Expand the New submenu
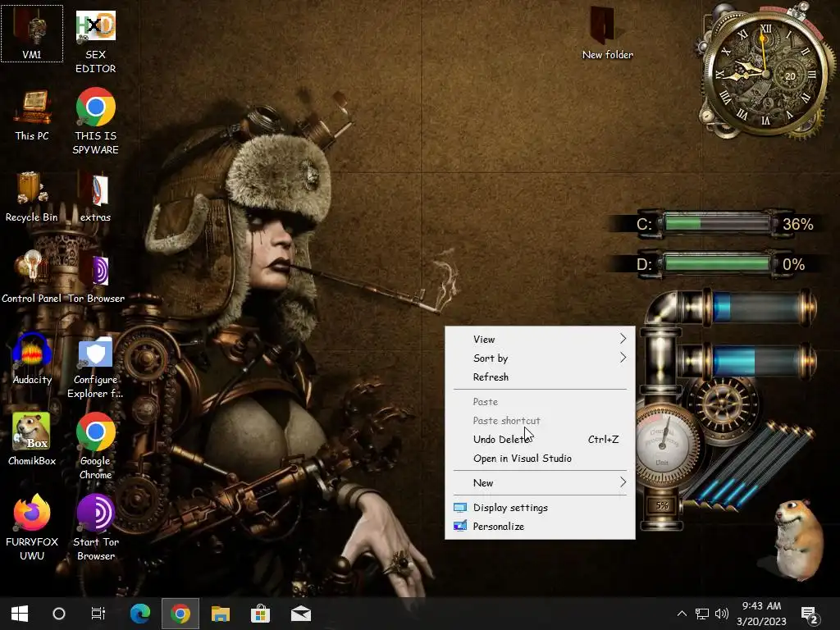This screenshot has height=630, width=840. 540,482
